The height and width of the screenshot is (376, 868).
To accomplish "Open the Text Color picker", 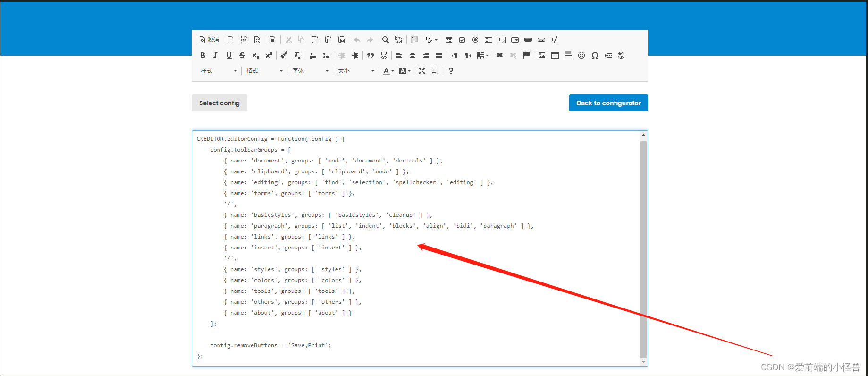I will [388, 71].
